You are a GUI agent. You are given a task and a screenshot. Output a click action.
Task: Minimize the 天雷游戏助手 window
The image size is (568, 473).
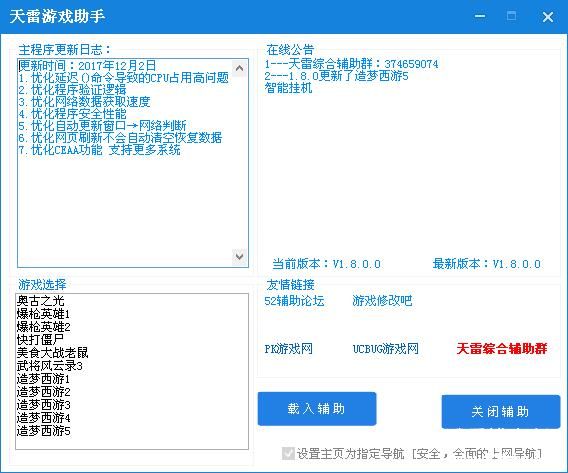coord(480,16)
